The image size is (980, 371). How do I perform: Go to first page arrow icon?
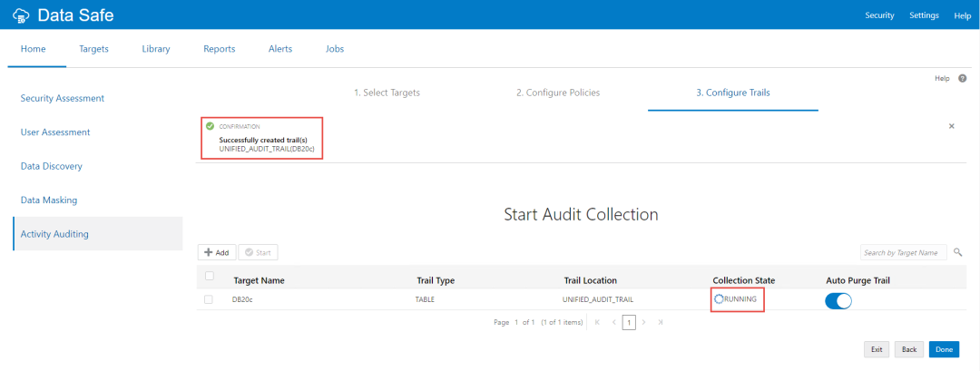click(597, 322)
